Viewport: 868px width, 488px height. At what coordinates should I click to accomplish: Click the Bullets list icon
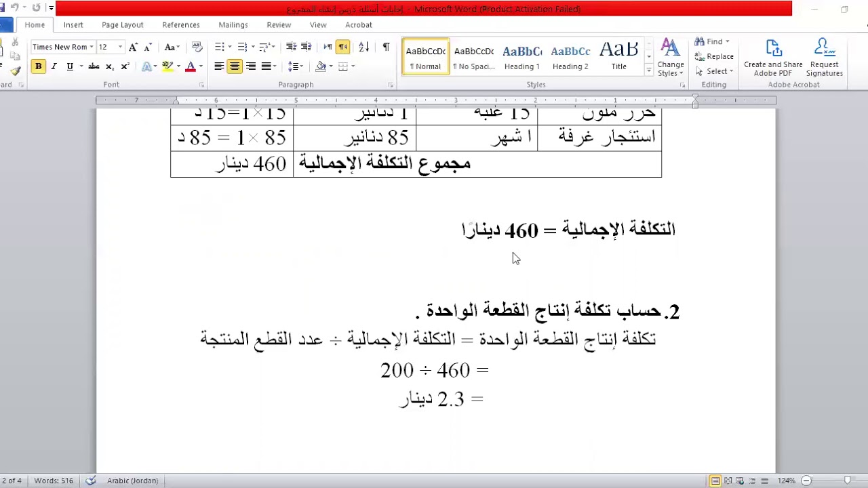[220, 47]
